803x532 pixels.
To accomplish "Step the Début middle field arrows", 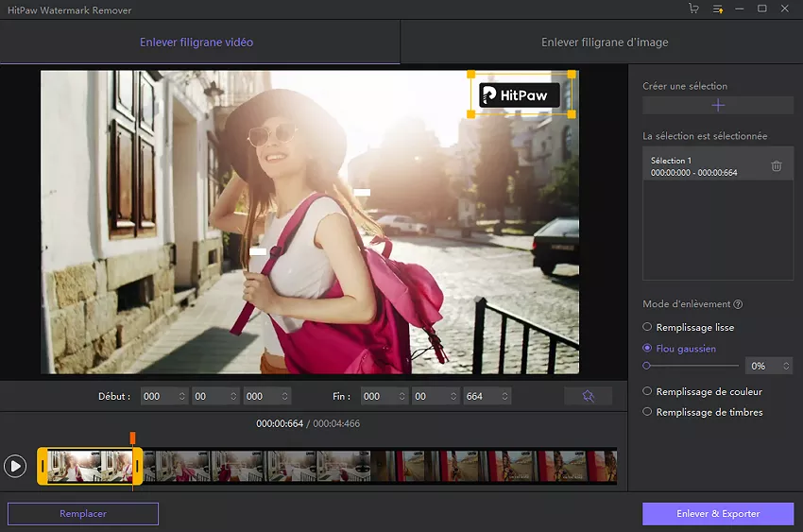I will 233,396.
